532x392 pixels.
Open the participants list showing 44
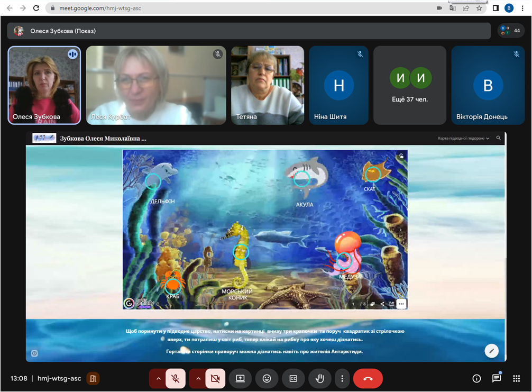point(511,31)
